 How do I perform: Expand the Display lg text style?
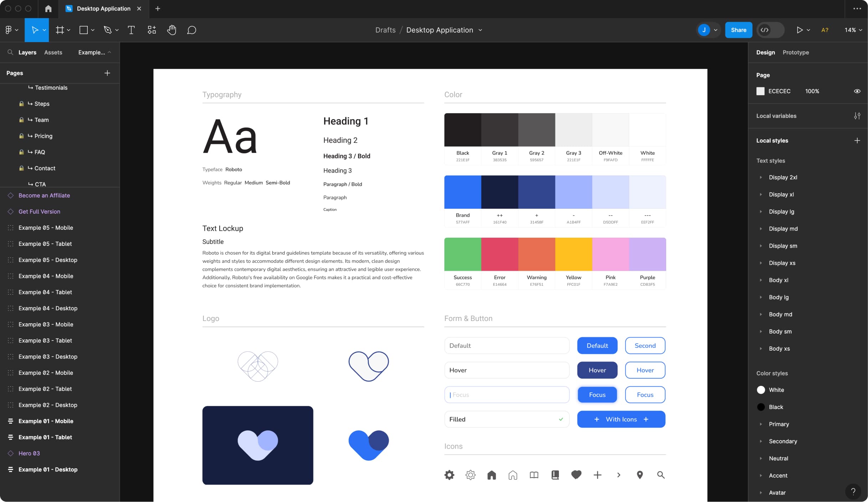click(761, 212)
